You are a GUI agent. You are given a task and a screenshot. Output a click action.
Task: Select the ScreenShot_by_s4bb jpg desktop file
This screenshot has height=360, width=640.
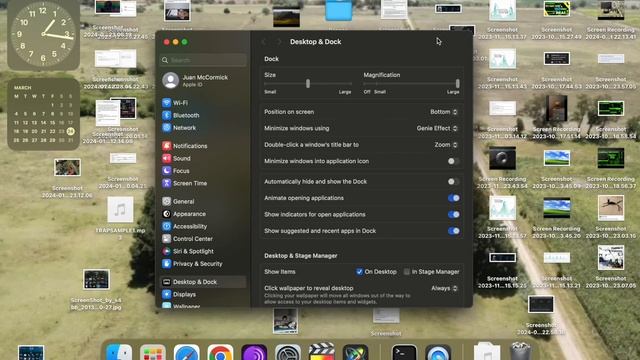pos(96,289)
